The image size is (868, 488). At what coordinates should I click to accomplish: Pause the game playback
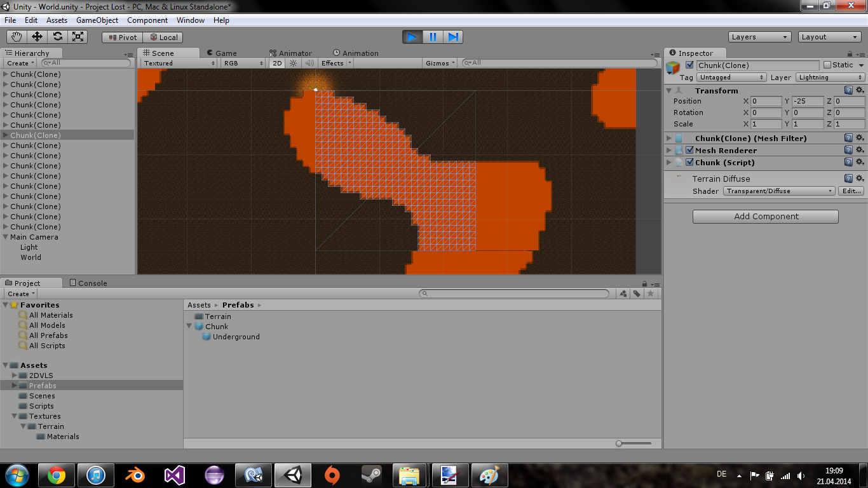pos(433,37)
